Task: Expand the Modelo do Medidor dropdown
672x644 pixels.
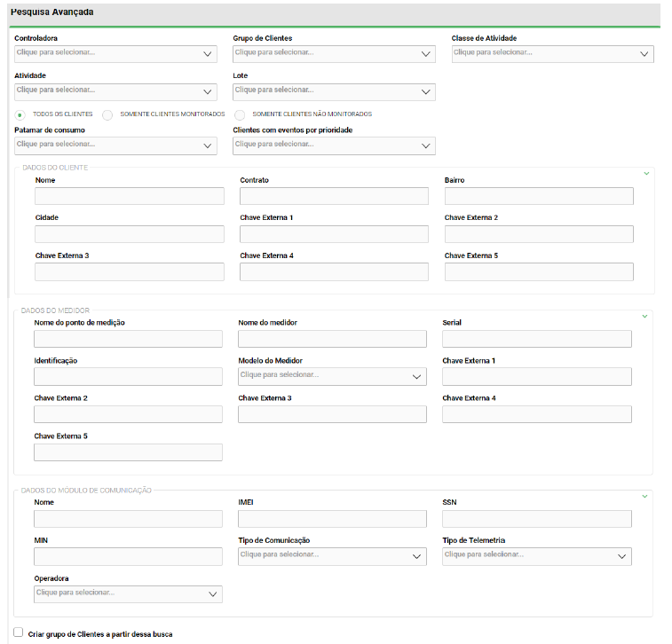Action: coord(332,376)
